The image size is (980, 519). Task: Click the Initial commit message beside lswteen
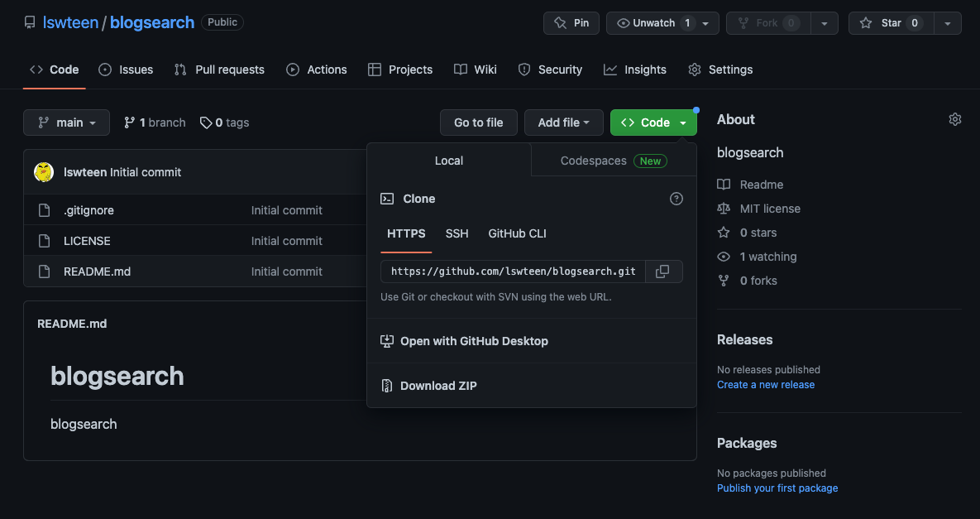146,172
